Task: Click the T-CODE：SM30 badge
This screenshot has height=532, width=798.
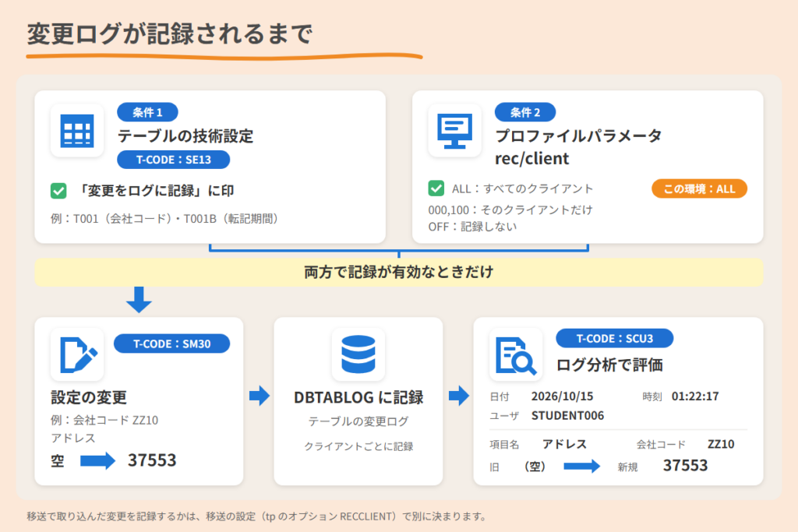Action: [x=172, y=344]
